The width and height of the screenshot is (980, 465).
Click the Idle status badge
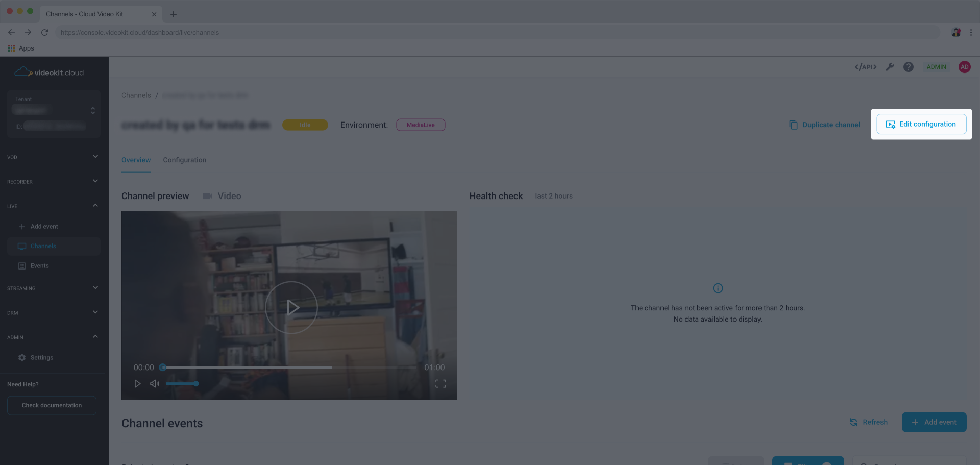click(x=305, y=125)
